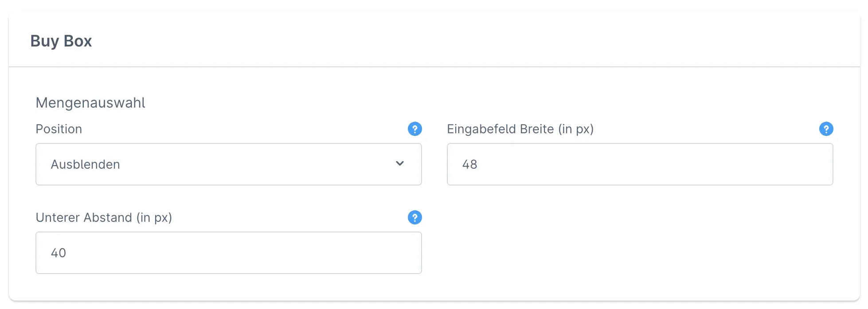Image resolution: width=868 pixels, height=309 pixels.
Task: Click the Mengenauswahl section label
Action: click(x=90, y=103)
